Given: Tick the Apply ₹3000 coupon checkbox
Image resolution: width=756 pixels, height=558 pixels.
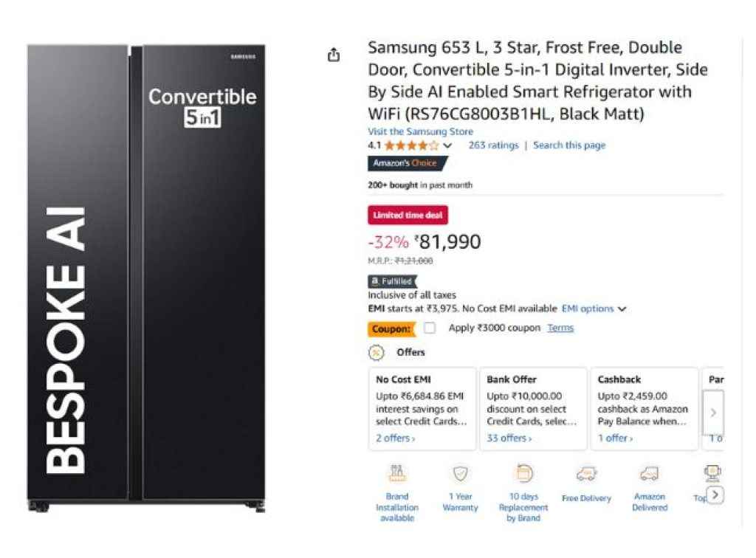Looking at the screenshot, I should [x=430, y=328].
